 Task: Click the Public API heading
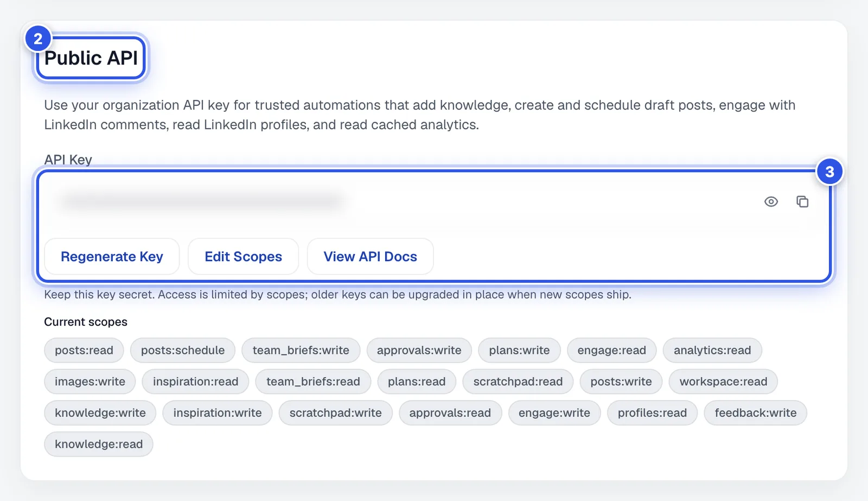click(91, 58)
